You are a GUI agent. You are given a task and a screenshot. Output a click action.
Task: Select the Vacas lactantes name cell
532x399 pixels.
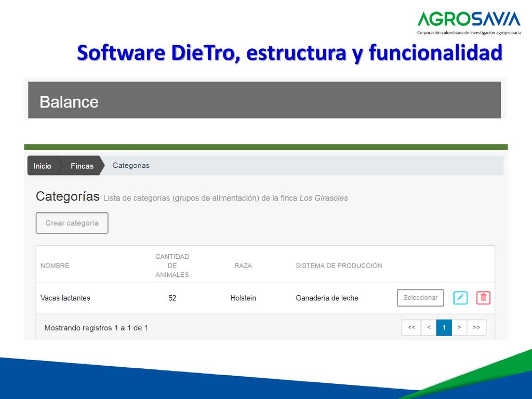[65, 298]
